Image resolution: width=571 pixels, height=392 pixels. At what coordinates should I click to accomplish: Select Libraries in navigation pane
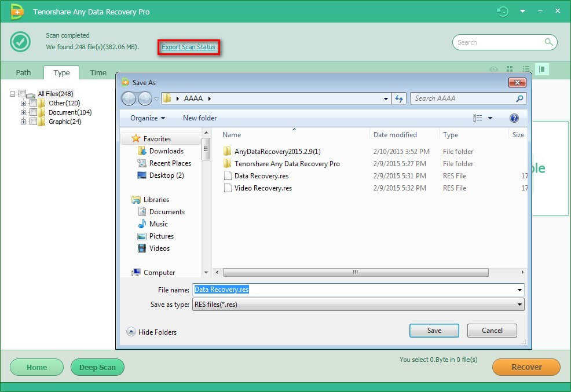point(156,199)
